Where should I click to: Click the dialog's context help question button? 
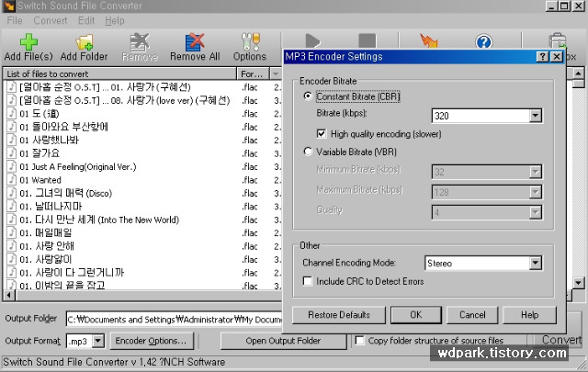[543, 57]
